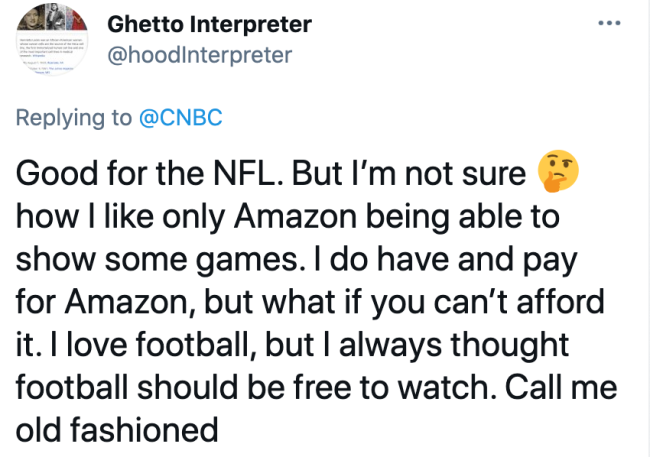650x457 pixels.
Task: Follow the @CNBC mention link
Action: [180, 117]
